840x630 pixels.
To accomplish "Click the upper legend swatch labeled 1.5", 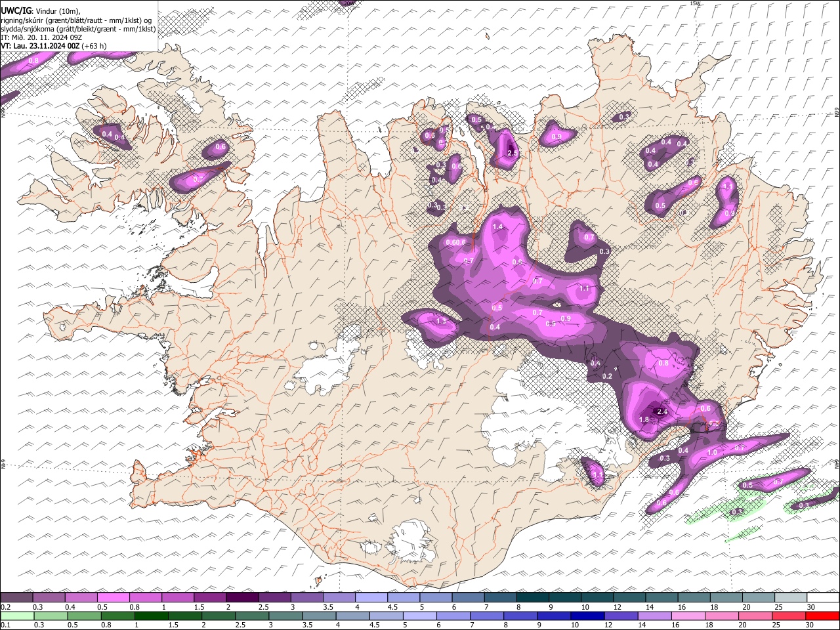I will click(x=210, y=597).
